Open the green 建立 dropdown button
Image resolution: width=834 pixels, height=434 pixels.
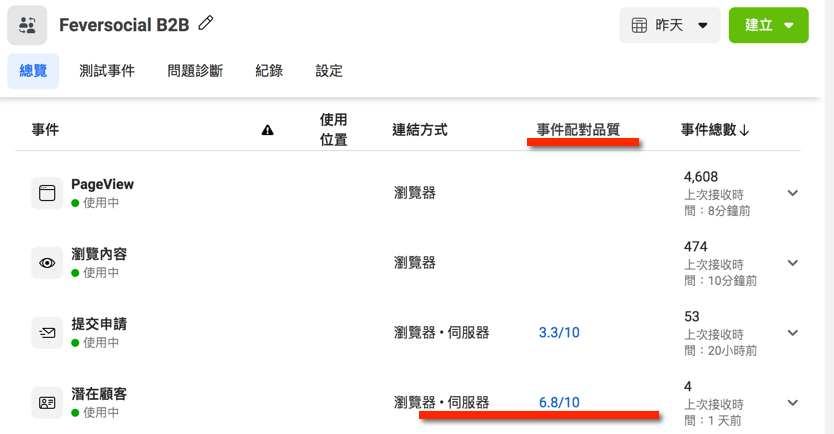768,25
